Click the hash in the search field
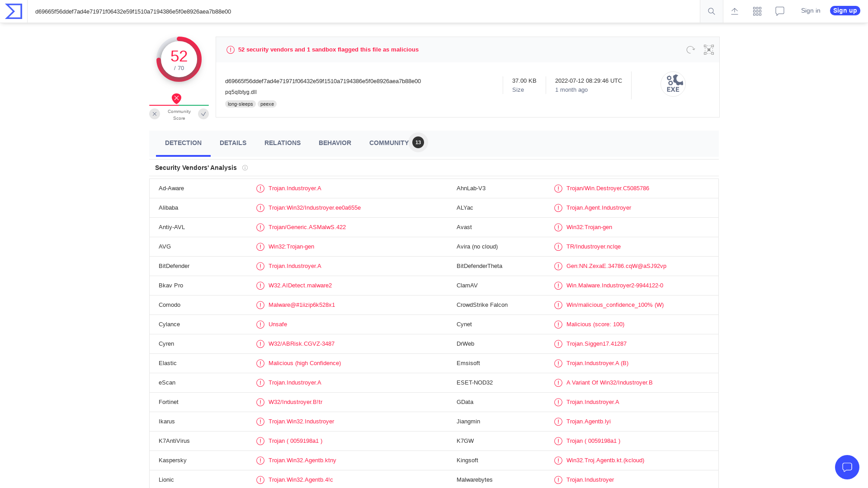This screenshot has height=488, width=868. 133,12
